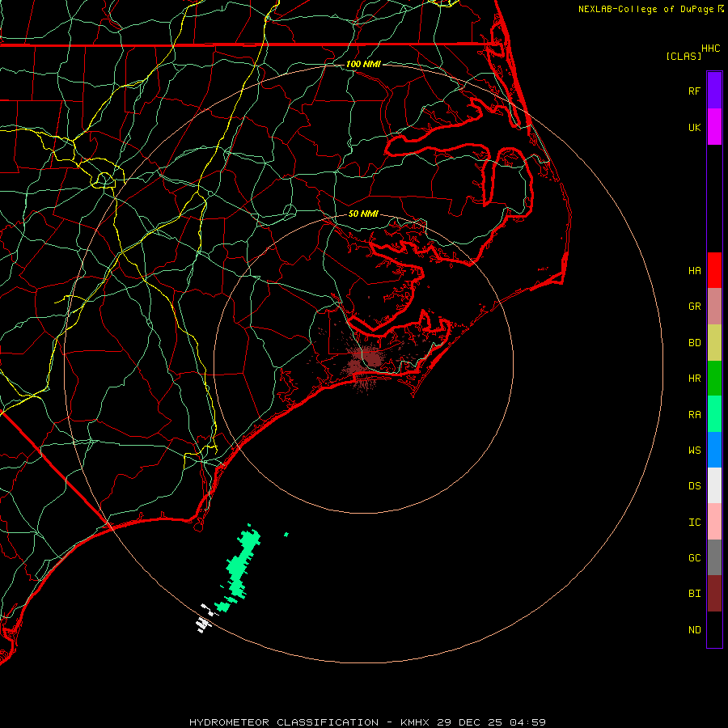Select the GC gray legend swatch
Viewport: 728px width, 728px height.
coord(714,557)
